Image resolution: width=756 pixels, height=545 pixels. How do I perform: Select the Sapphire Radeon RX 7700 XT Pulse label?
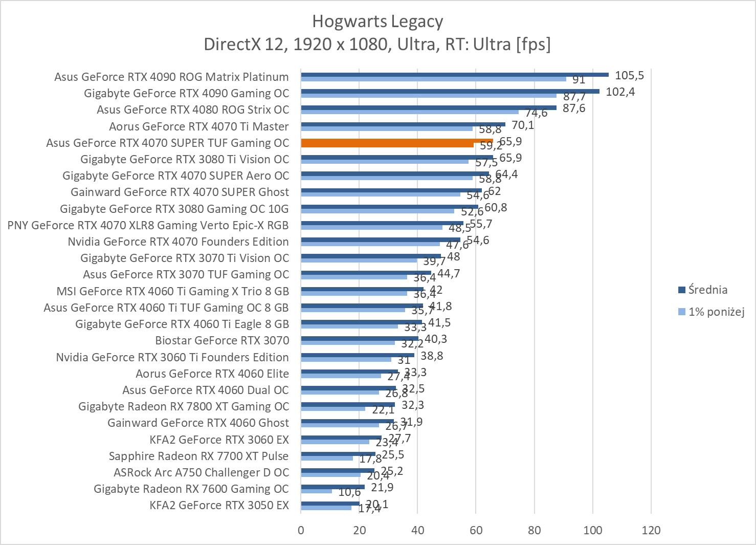pyautogui.click(x=198, y=456)
